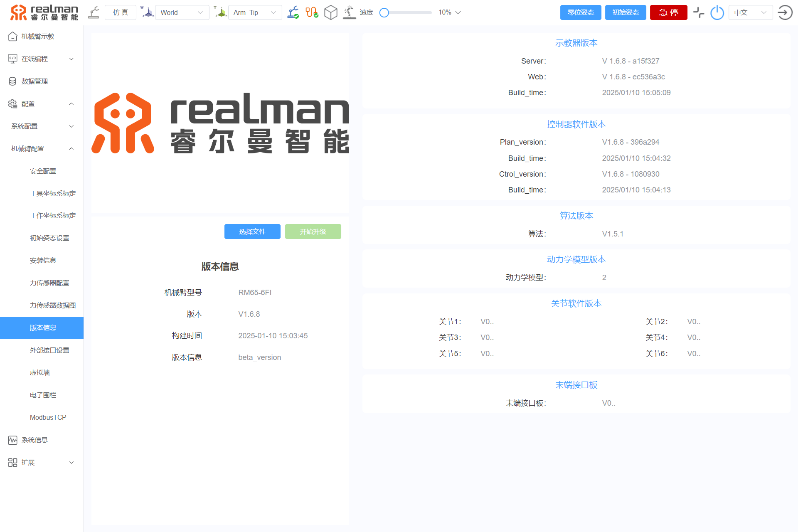Click the robot arm icon beside 仿真
The width and height of the screenshot is (798, 532).
94,12
